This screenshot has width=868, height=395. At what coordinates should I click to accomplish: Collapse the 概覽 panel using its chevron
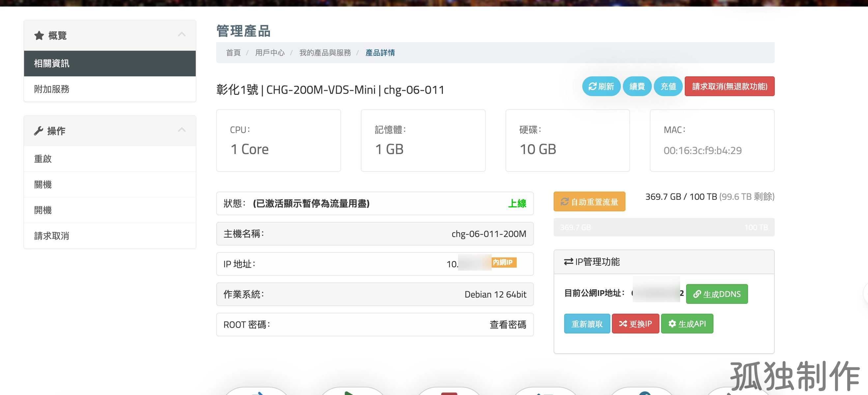(x=182, y=34)
